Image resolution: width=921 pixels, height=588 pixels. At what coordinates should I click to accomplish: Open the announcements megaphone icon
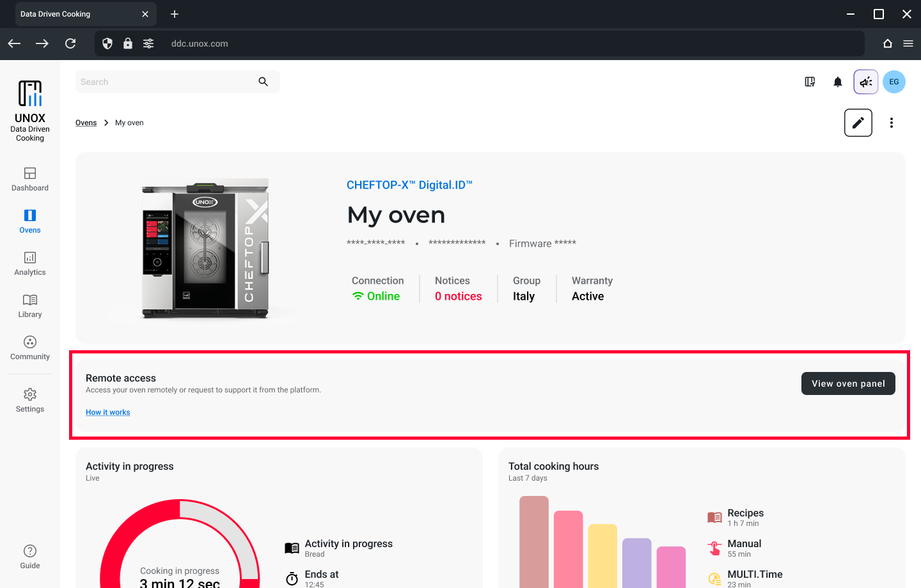(x=865, y=82)
